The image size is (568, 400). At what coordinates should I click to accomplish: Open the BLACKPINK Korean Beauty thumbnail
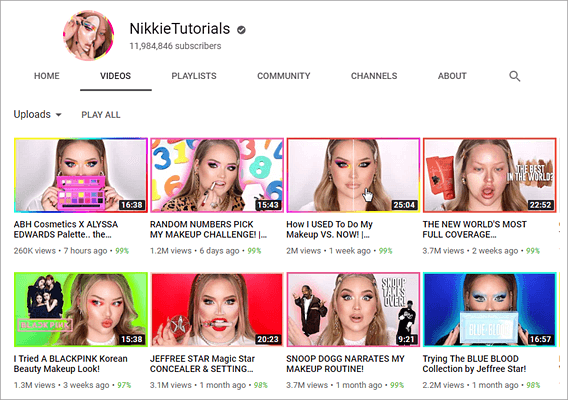click(81, 309)
